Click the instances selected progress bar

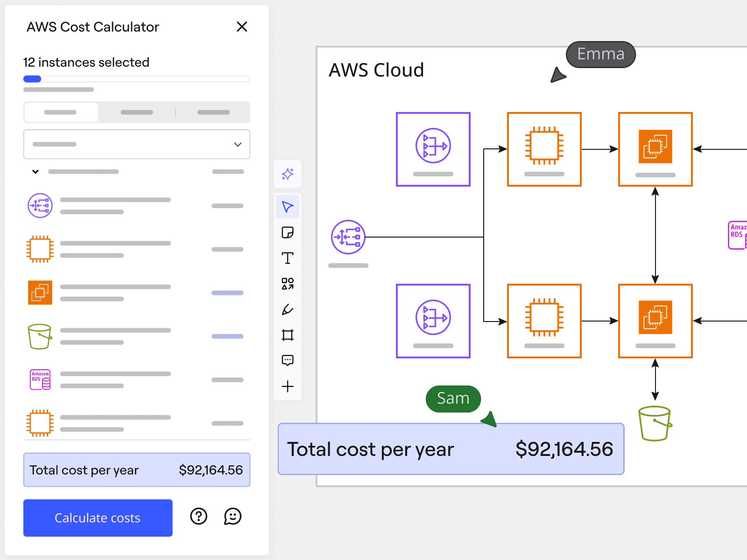[137, 79]
